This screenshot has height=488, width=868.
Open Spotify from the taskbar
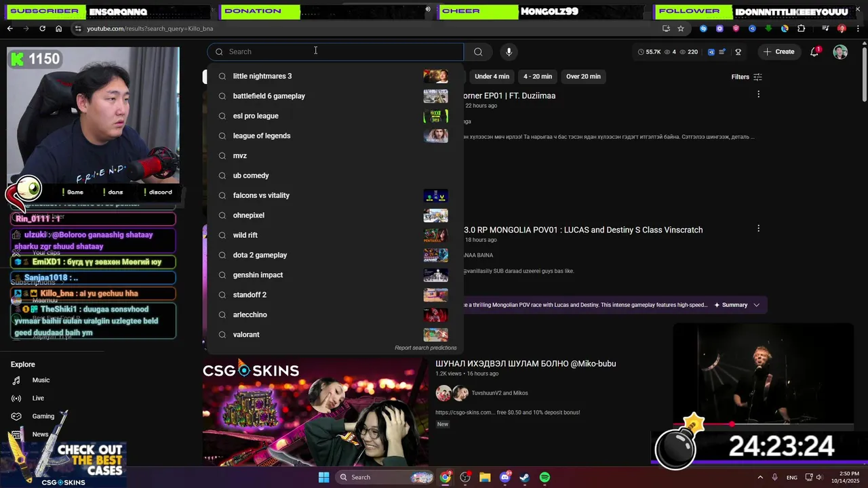pyautogui.click(x=545, y=477)
